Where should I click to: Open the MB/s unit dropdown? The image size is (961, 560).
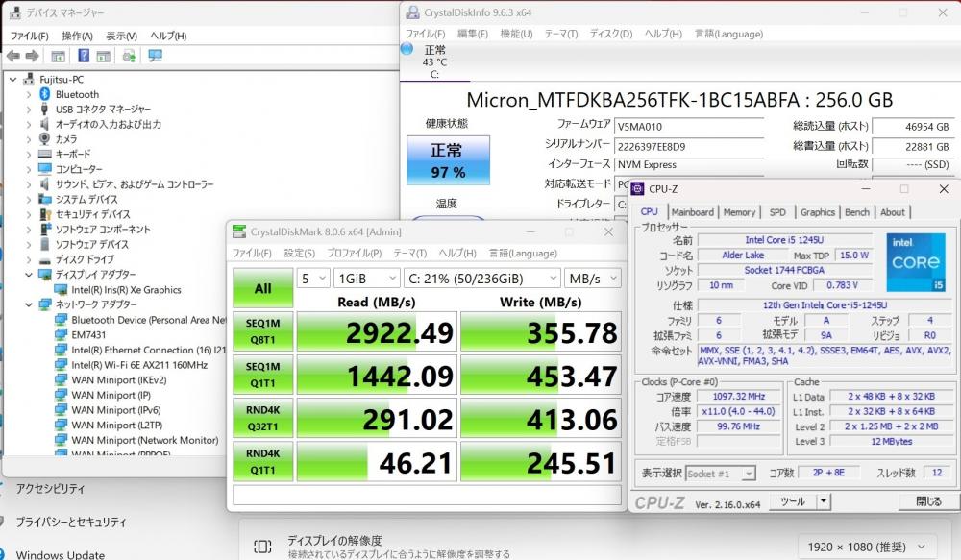593,279
